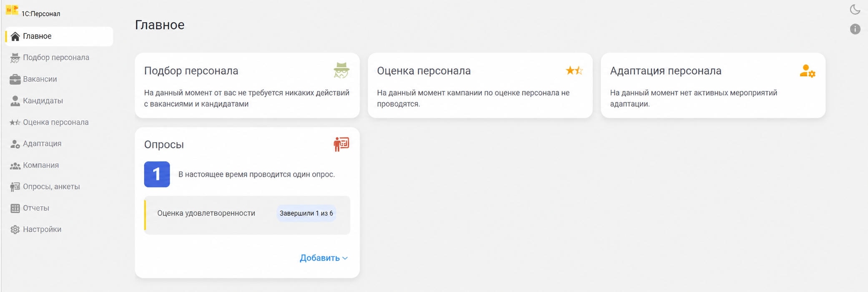Click the blue number 1 badge
The width and height of the screenshot is (868, 292).
click(x=157, y=174)
